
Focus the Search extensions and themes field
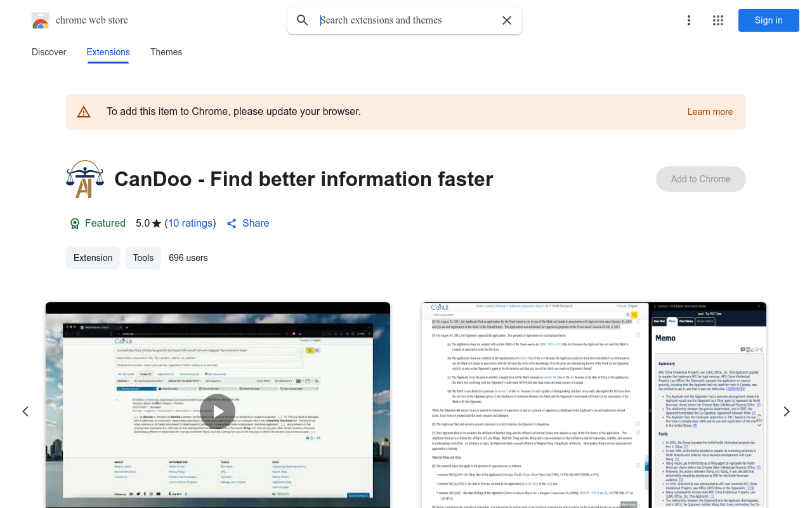tap(406, 20)
